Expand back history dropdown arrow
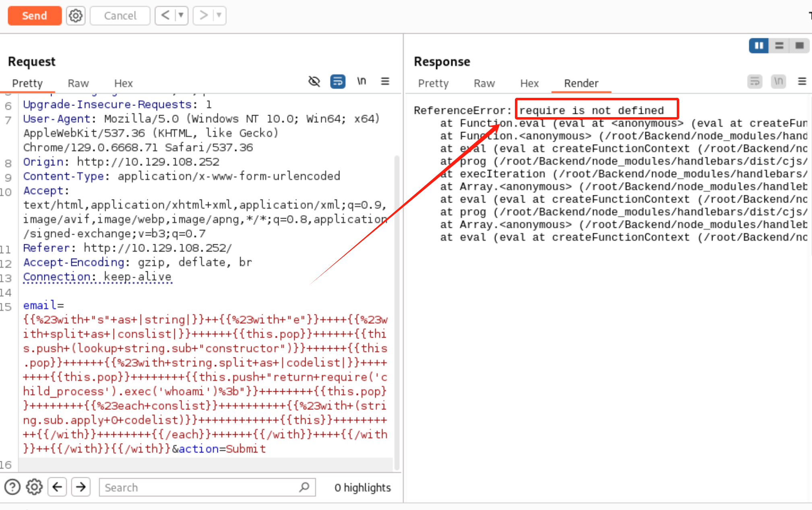 (x=181, y=16)
